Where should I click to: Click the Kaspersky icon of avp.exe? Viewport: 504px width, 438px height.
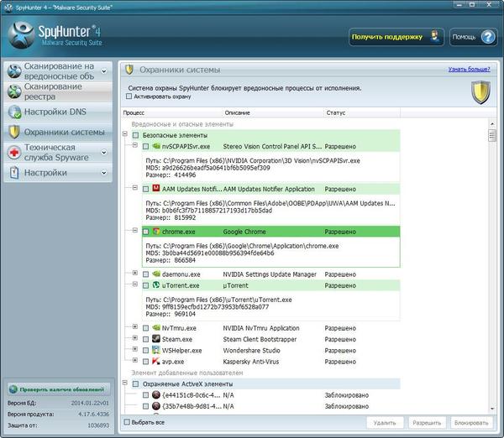[x=156, y=361]
